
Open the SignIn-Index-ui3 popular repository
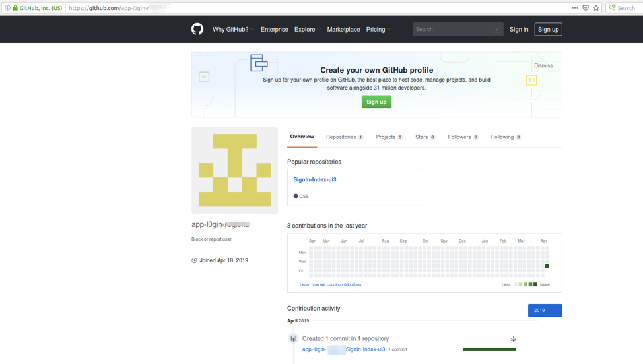pyautogui.click(x=315, y=180)
